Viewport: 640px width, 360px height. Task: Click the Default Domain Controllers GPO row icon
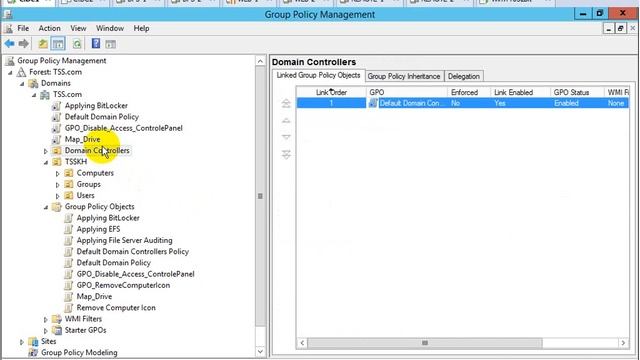click(x=373, y=103)
